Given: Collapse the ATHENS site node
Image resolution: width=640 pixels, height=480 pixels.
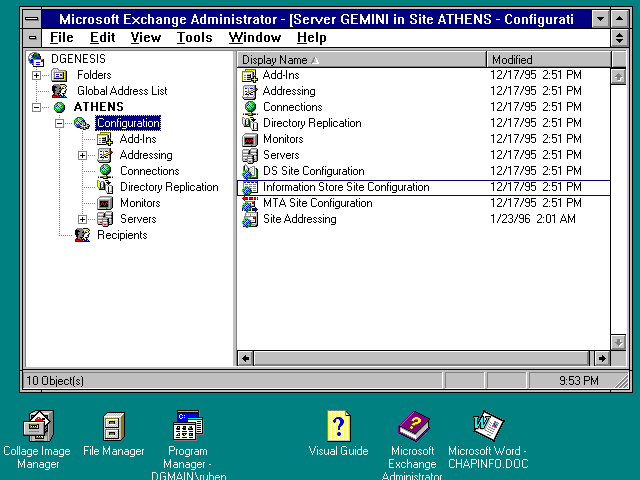Looking at the screenshot, I should (x=36, y=107).
